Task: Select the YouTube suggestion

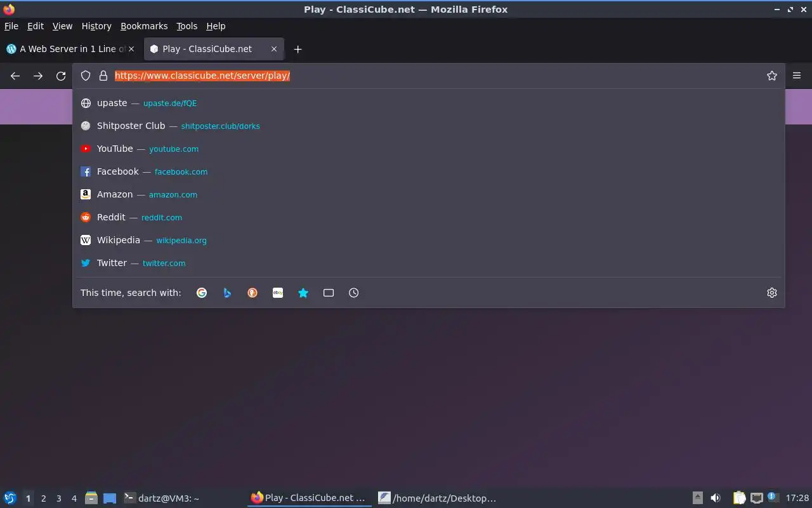Action: point(429,149)
